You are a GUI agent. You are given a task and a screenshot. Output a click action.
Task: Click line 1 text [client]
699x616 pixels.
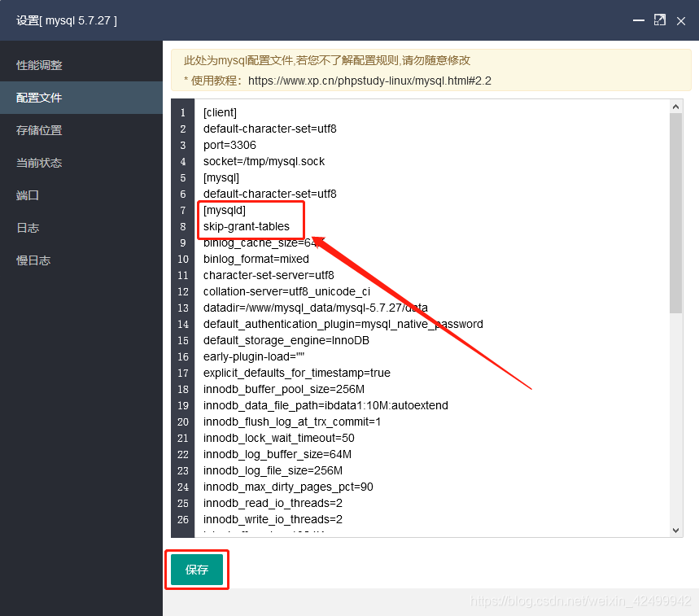coord(220,112)
